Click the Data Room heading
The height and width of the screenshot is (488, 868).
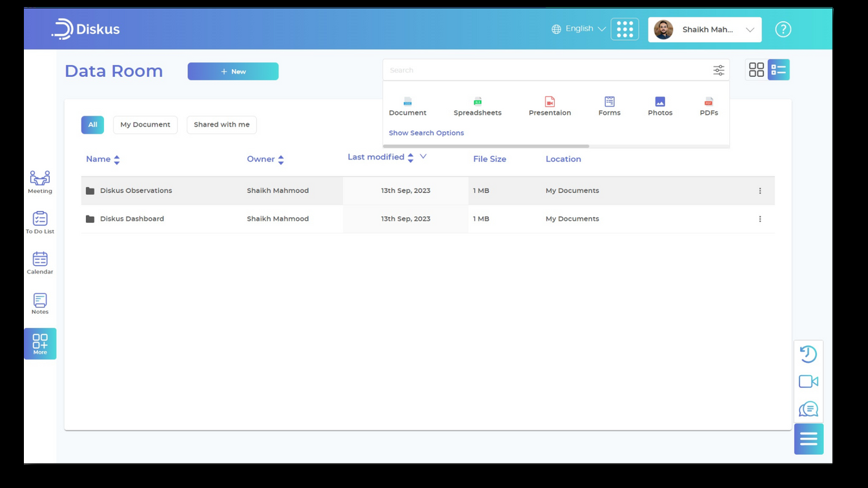(x=114, y=71)
